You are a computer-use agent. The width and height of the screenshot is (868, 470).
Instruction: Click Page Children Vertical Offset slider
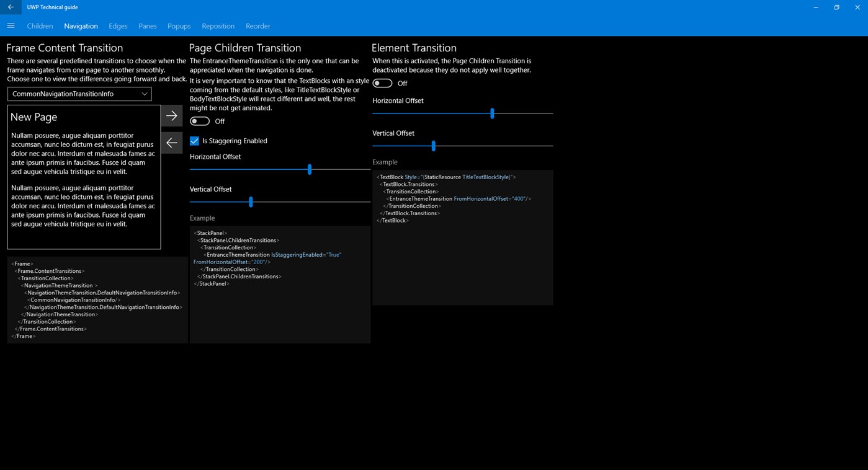tap(280, 202)
